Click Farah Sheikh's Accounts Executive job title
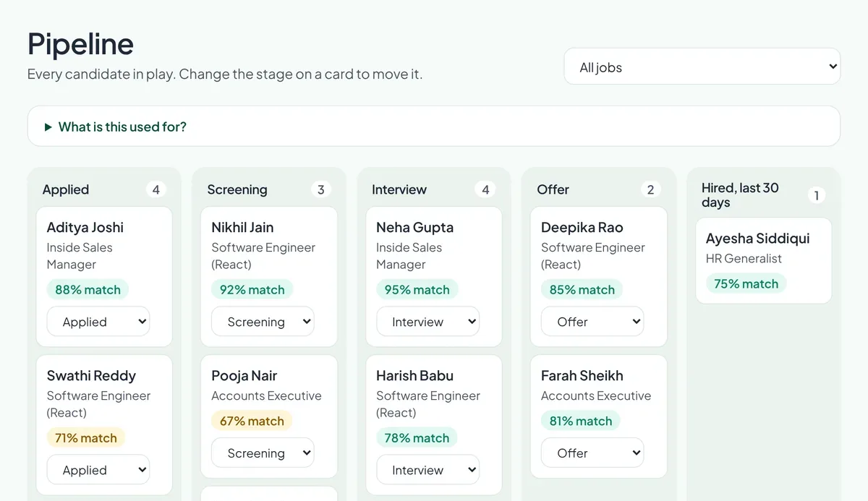The height and width of the screenshot is (501, 868). 596,395
